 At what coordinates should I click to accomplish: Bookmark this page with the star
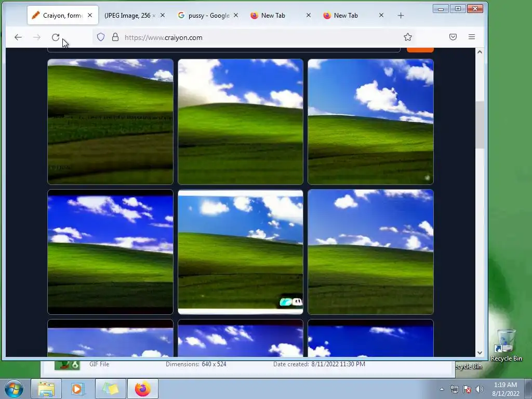pyautogui.click(x=408, y=37)
